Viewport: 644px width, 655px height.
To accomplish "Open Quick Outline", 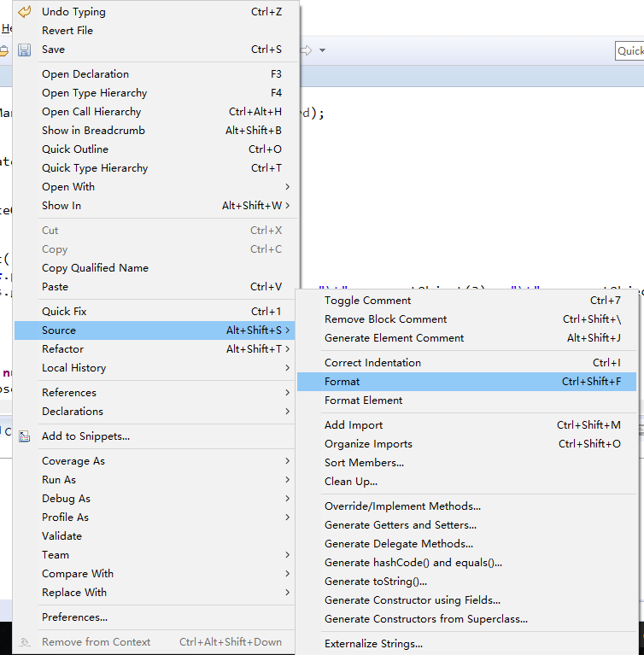I will click(x=155, y=149).
